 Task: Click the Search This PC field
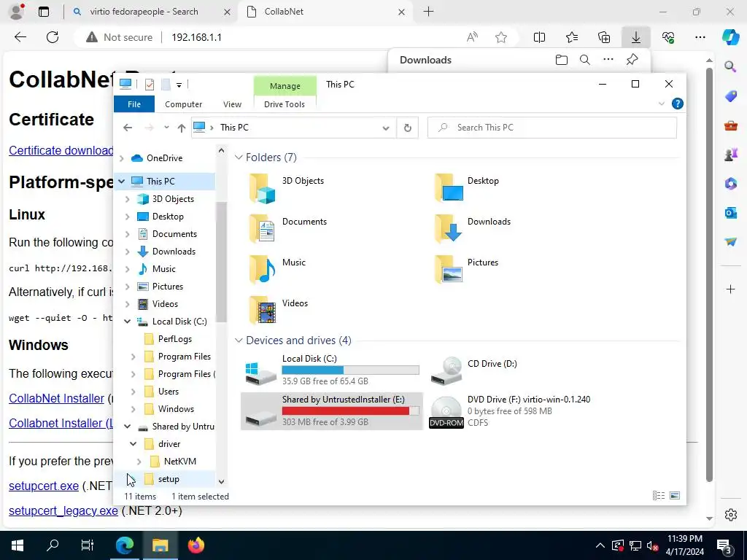tap(551, 128)
